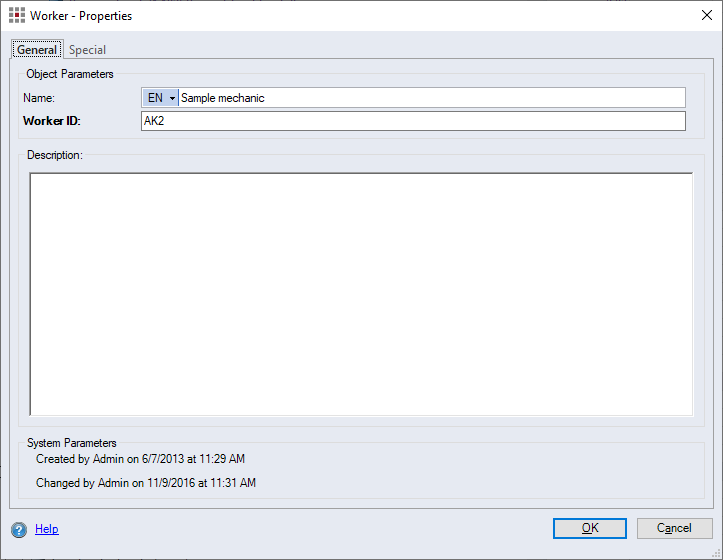Click the blue question mark help icon
This screenshot has width=723, height=560.
pos(19,529)
